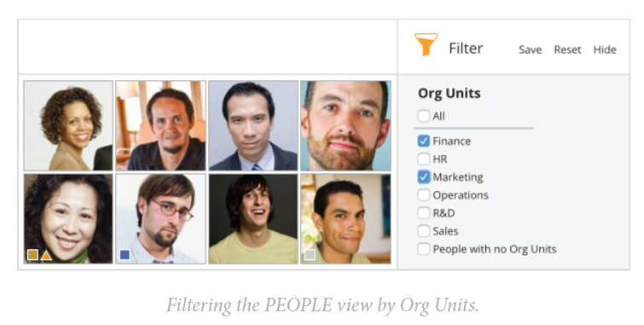The width and height of the screenshot is (644, 325).
Task: Open the curly-haired woman's profile photo
Action: pyautogui.click(x=68, y=125)
